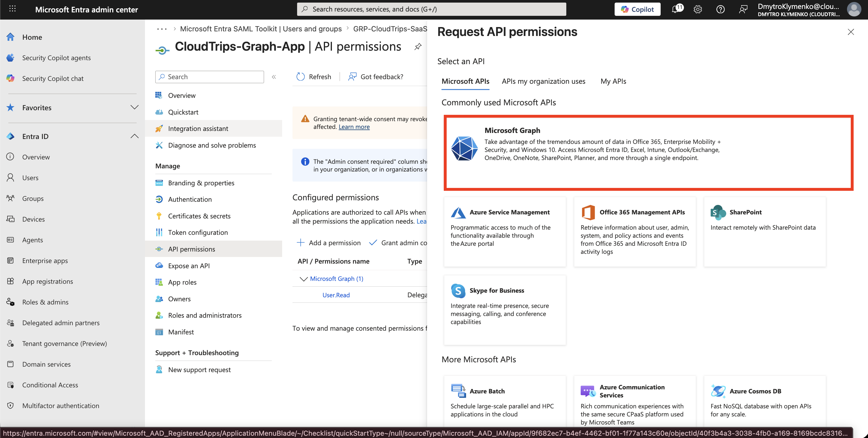Image resolution: width=868 pixels, height=438 pixels.
Task: Collapse the Entra ID section chevron
Action: (x=134, y=136)
